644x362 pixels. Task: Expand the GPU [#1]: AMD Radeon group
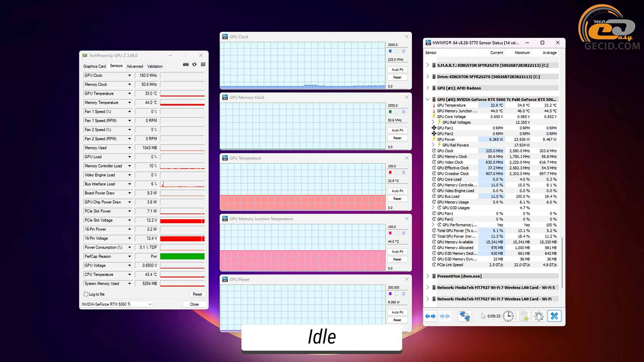428,88
